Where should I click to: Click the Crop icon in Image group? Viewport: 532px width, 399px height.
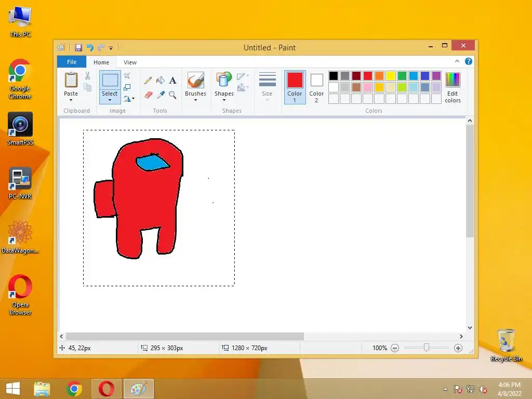click(x=127, y=76)
